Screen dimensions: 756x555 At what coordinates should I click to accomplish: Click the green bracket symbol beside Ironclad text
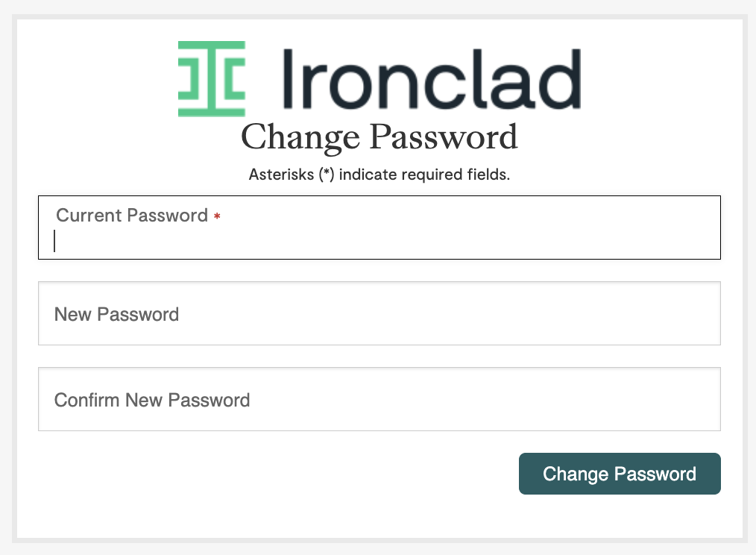(x=211, y=77)
